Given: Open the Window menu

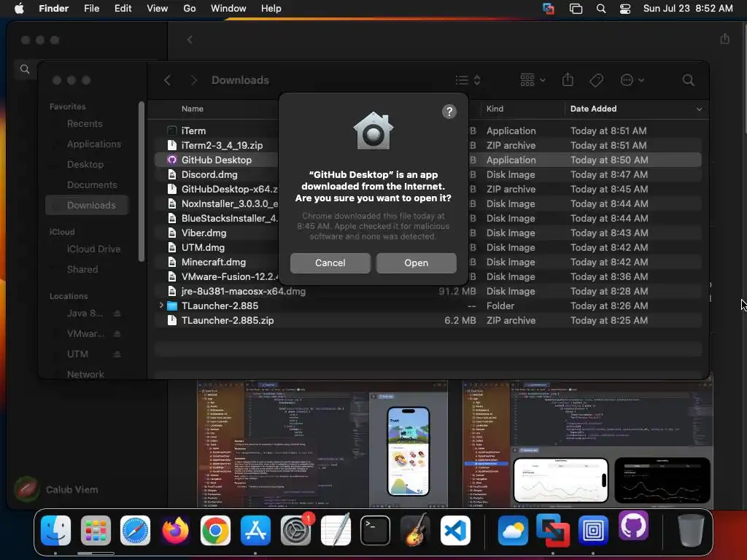Looking at the screenshot, I should tap(228, 9).
